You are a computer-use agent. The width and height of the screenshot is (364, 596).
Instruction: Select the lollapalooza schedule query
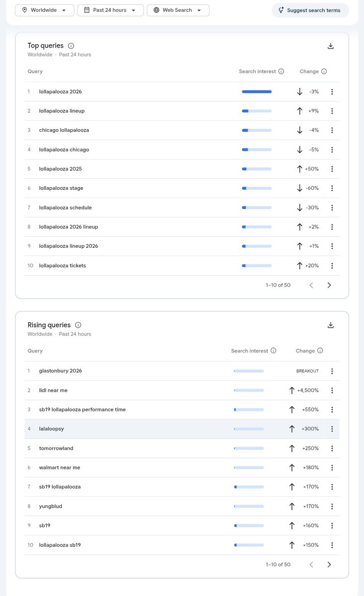(66, 208)
